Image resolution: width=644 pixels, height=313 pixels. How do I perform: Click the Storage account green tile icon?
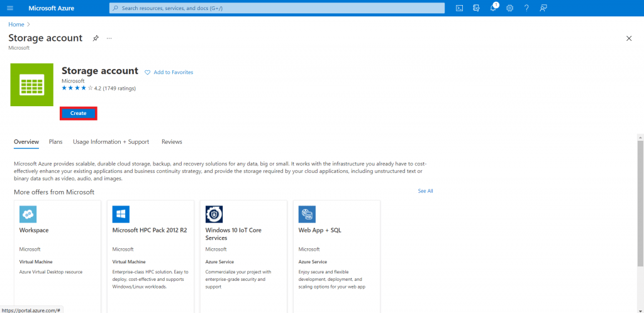(x=31, y=84)
